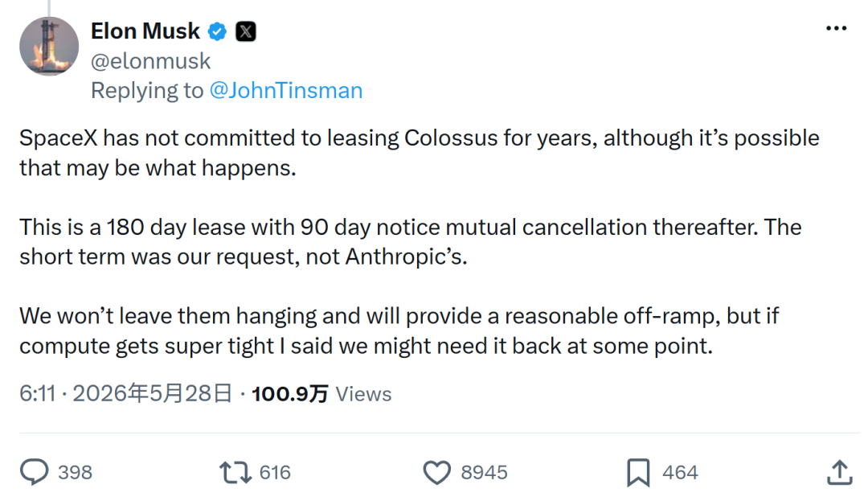The image size is (868, 501).
Task: Click the 100.9万 Views counter
Action: click(x=321, y=394)
